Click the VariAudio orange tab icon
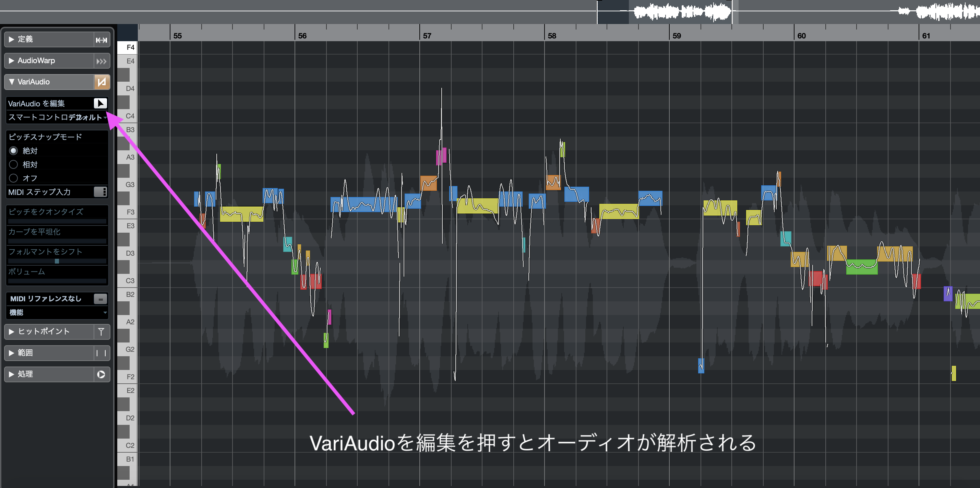Image resolution: width=980 pixels, height=488 pixels. pos(101,82)
